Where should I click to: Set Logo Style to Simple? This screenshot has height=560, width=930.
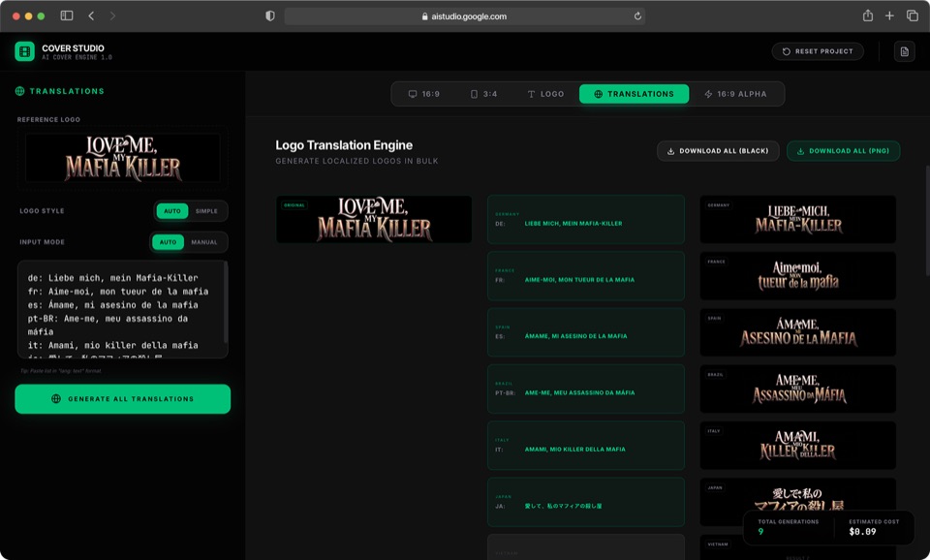pyautogui.click(x=206, y=211)
